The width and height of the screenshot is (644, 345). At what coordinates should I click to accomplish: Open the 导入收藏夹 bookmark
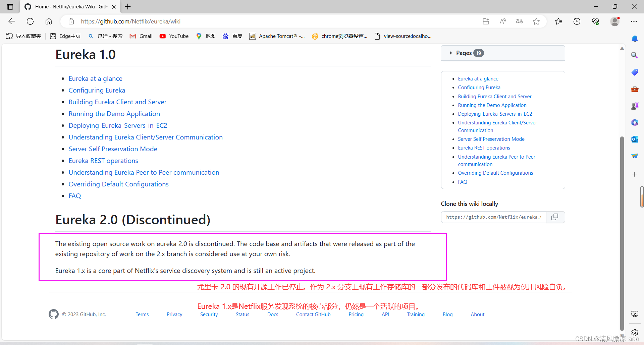tap(23, 36)
